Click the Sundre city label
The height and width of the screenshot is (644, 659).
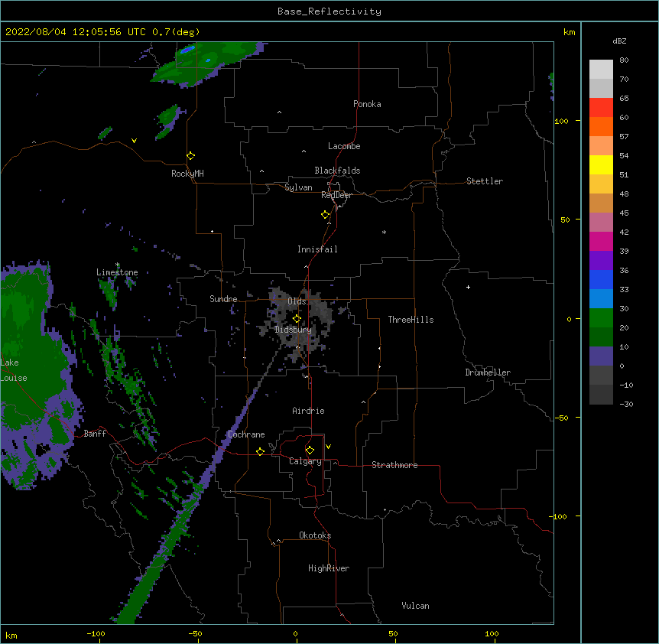point(223,299)
